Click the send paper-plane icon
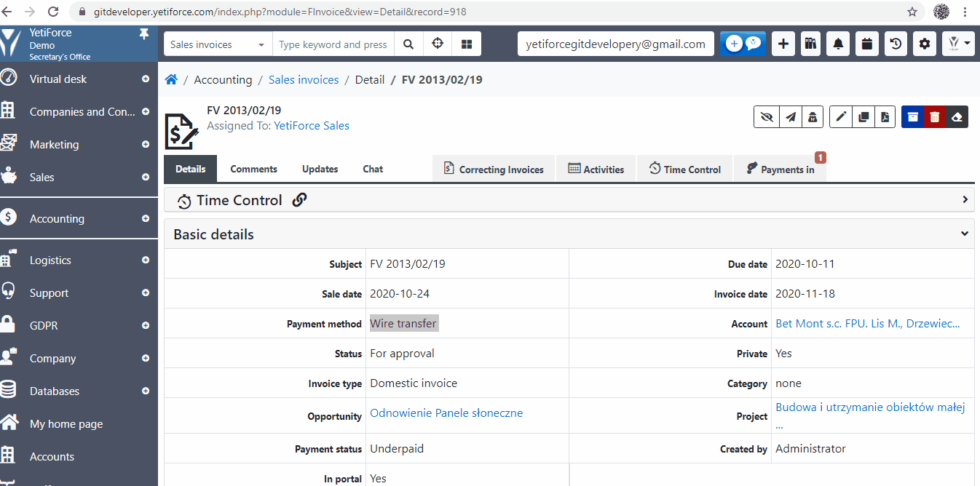This screenshot has height=486, width=980. point(790,117)
